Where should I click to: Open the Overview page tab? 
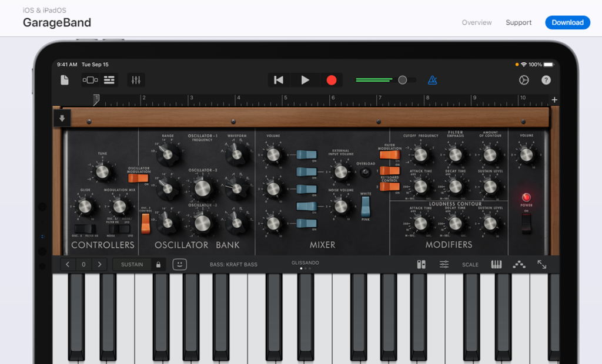[476, 23]
